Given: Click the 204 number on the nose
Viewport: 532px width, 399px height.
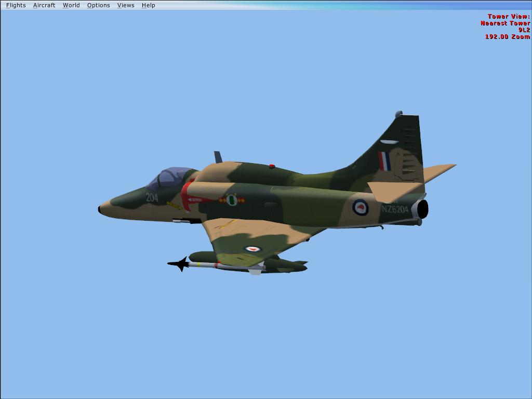Looking at the screenshot, I should point(152,197).
